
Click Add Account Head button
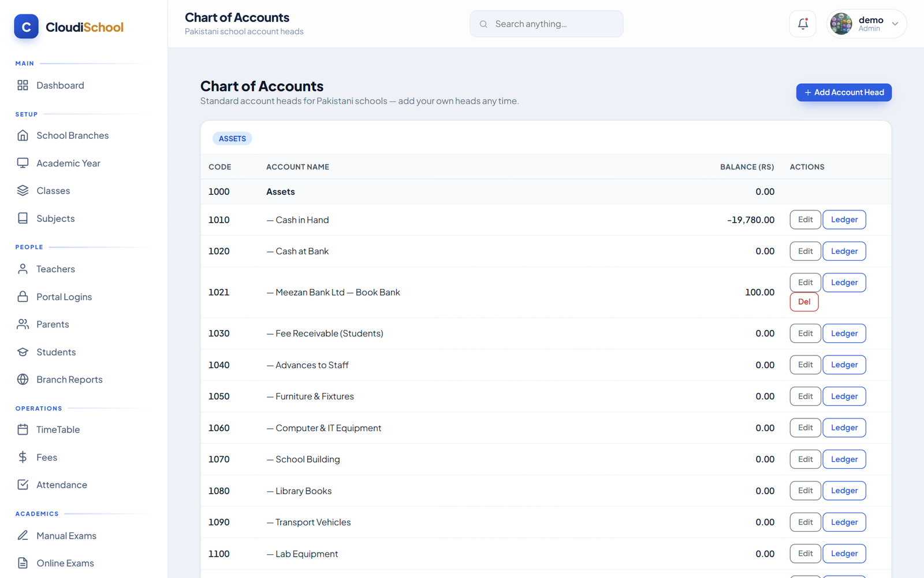(x=844, y=92)
